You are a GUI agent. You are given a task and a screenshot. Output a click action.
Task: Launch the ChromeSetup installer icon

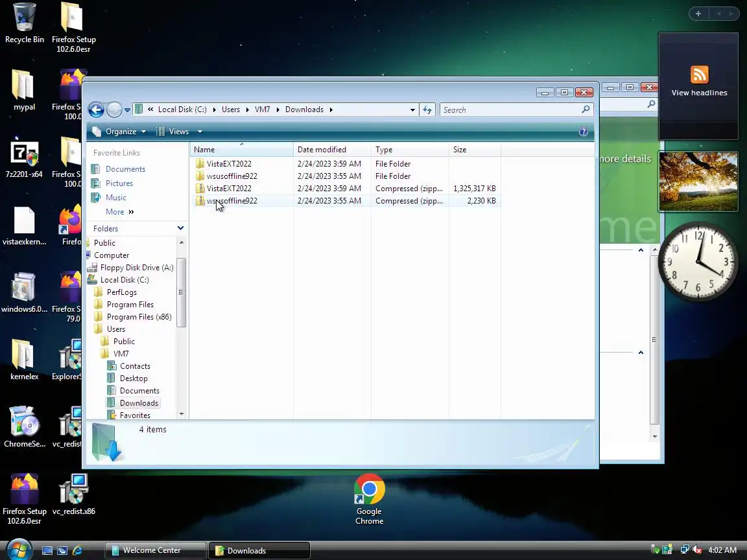[x=24, y=427]
